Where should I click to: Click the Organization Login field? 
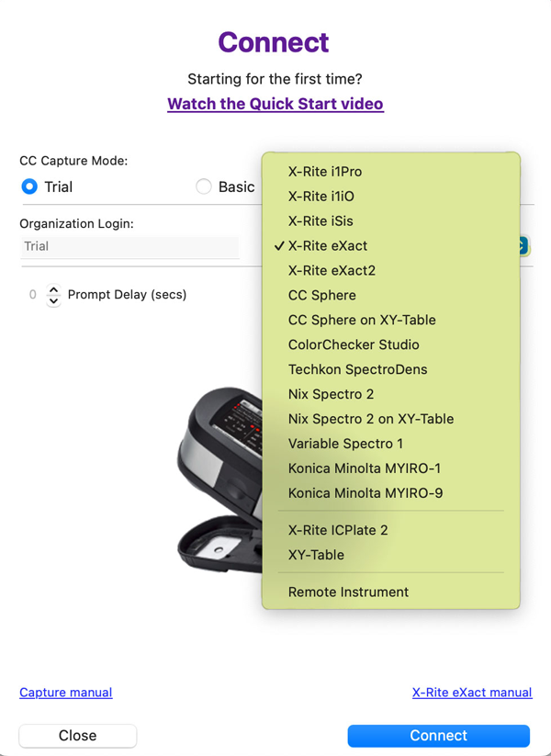[x=129, y=246]
